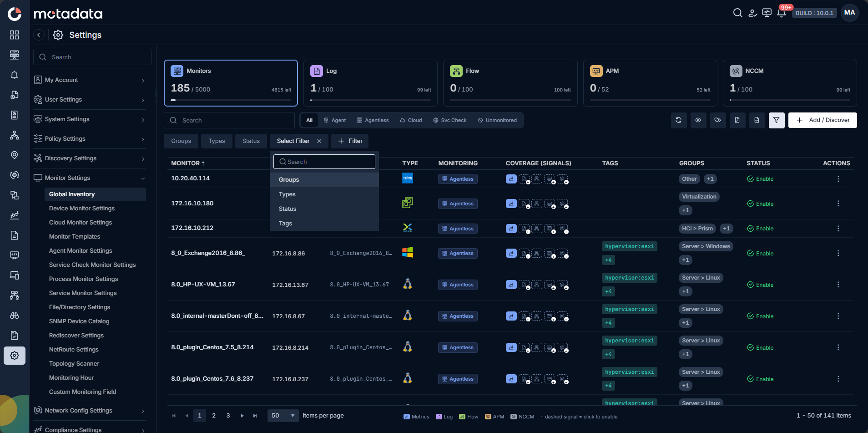Expand My Account settings section
This screenshot has height=433, width=868.
pos(90,80)
